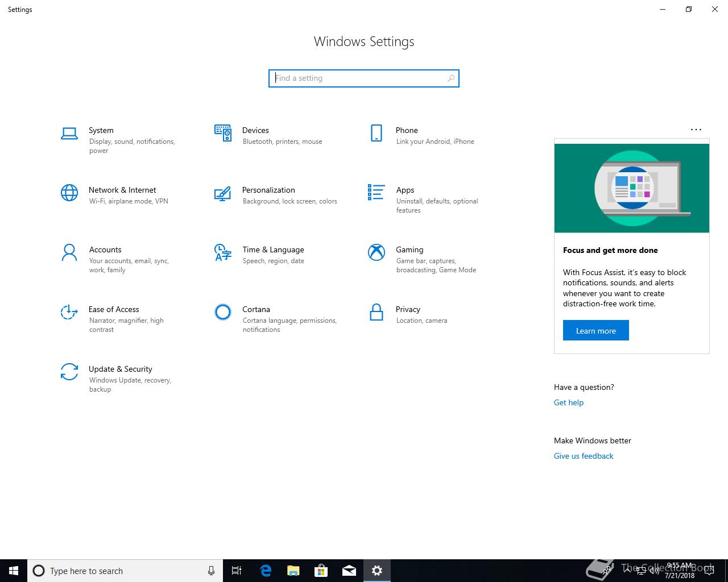Open the Cortana settings title
Screen dimensions: 728x582
point(256,309)
